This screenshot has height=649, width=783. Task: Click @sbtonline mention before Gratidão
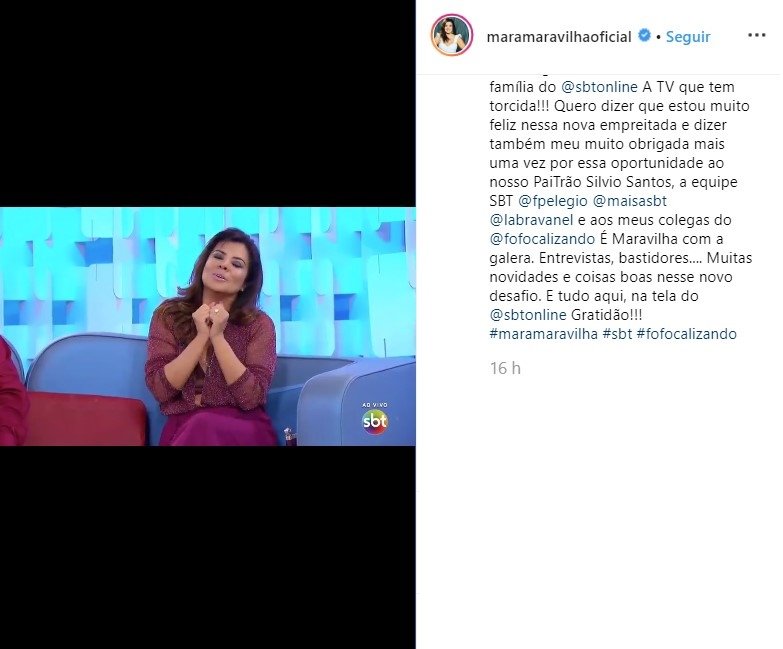[528, 315]
